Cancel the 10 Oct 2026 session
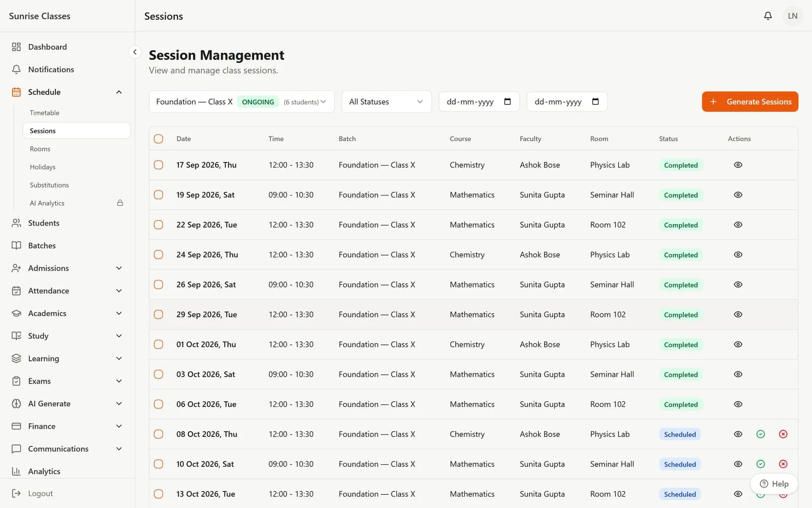The image size is (812, 508). tap(783, 464)
